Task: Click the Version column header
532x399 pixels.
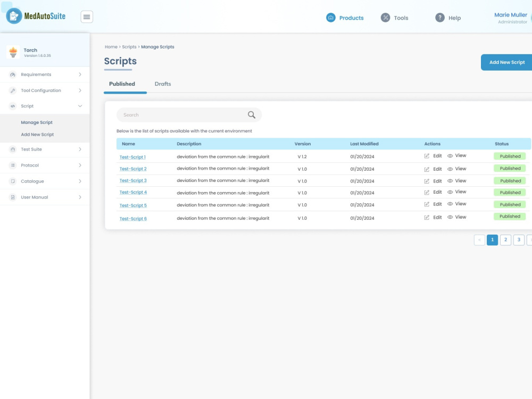Action: 303,144
